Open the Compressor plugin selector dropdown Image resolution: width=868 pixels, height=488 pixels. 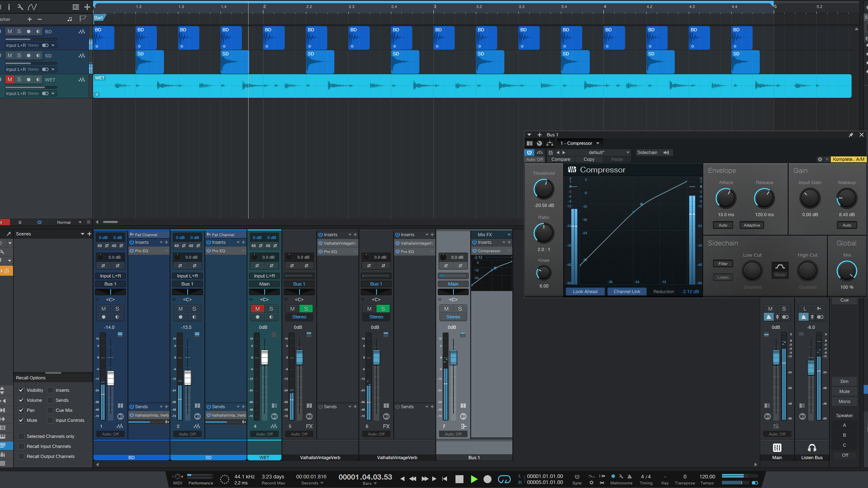pyautogui.click(x=598, y=143)
